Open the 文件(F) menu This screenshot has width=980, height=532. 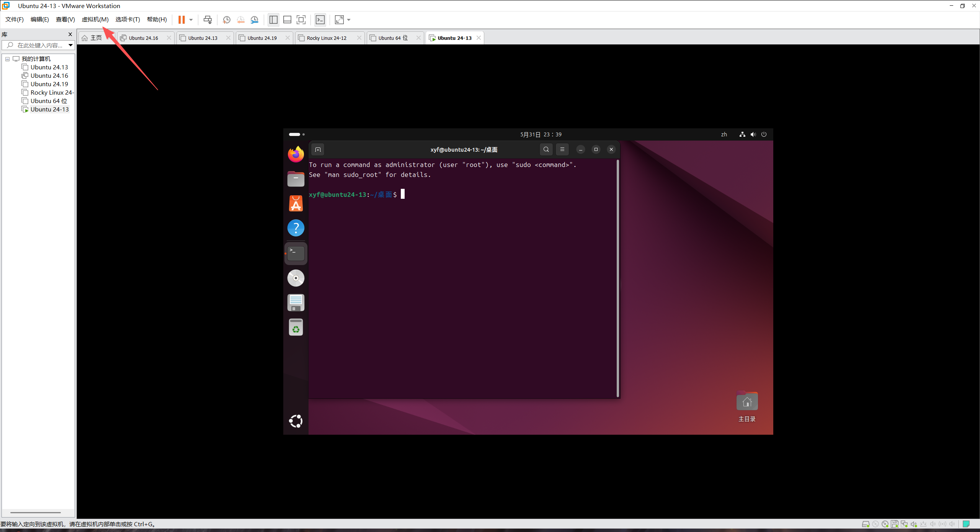(15, 20)
